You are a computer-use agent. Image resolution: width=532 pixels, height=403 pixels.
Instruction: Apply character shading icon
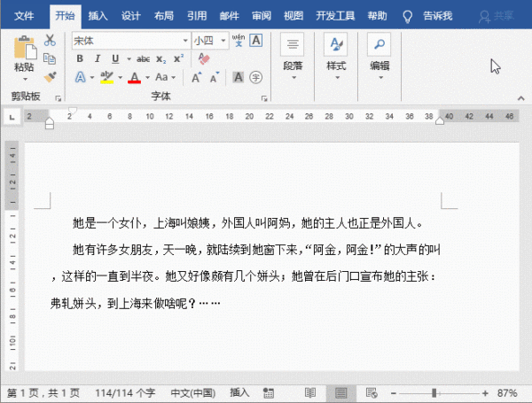coord(239,77)
